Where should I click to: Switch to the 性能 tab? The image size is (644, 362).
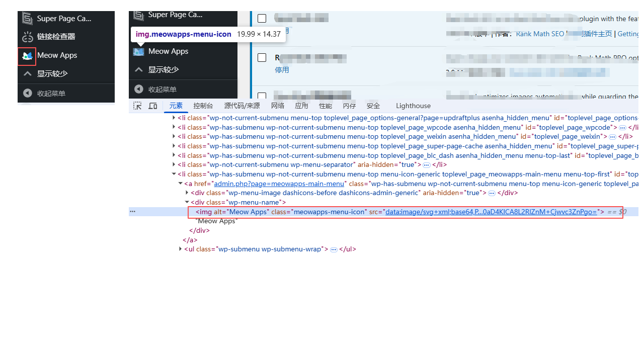326,106
